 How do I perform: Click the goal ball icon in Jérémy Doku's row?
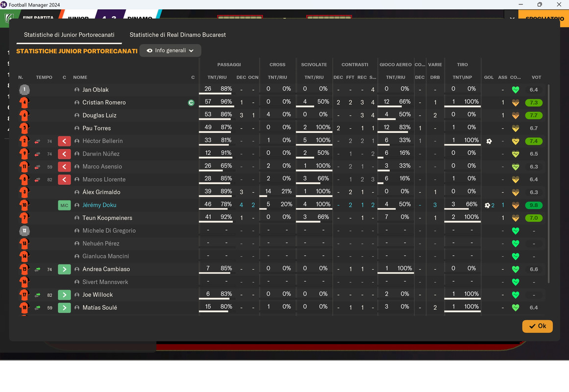click(487, 205)
